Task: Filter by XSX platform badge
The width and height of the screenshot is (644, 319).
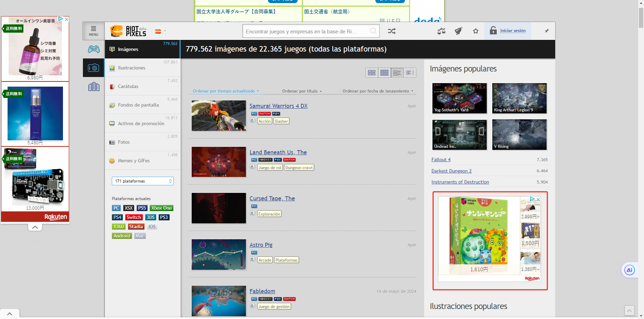Action: (x=129, y=208)
